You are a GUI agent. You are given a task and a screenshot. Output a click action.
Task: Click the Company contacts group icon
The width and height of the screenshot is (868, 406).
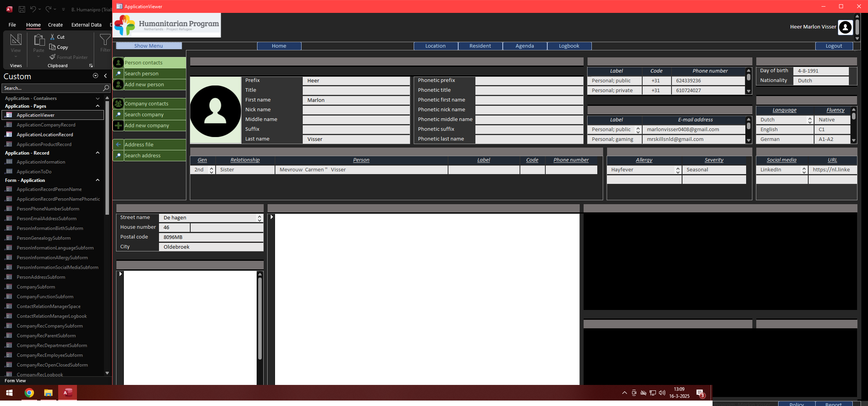click(x=118, y=103)
